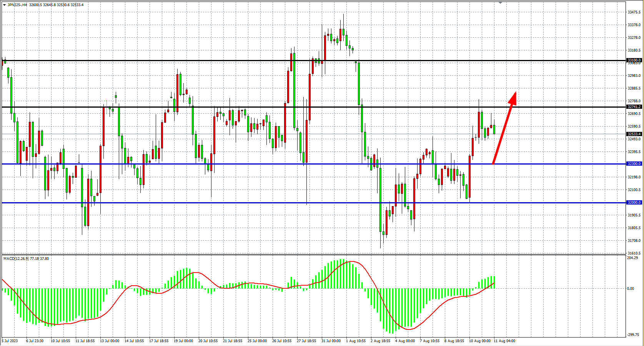
Task: Click the MACD 0.00 scale label
Action: 631,289
